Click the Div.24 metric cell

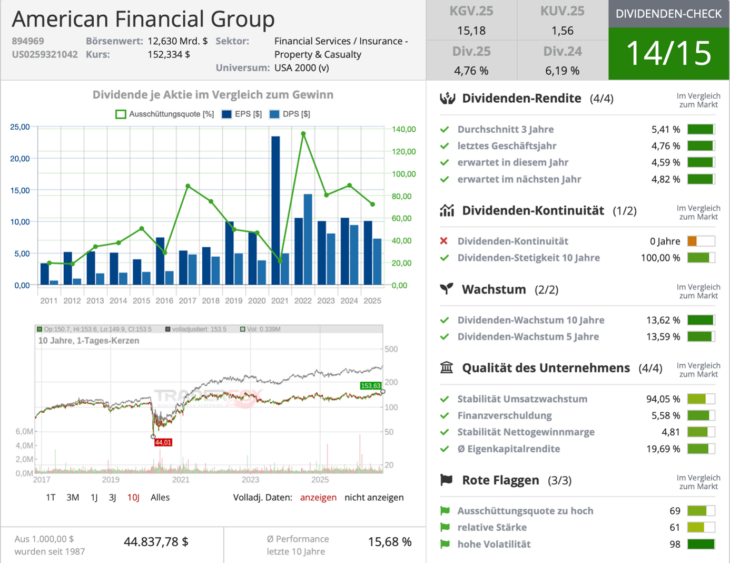point(562,61)
